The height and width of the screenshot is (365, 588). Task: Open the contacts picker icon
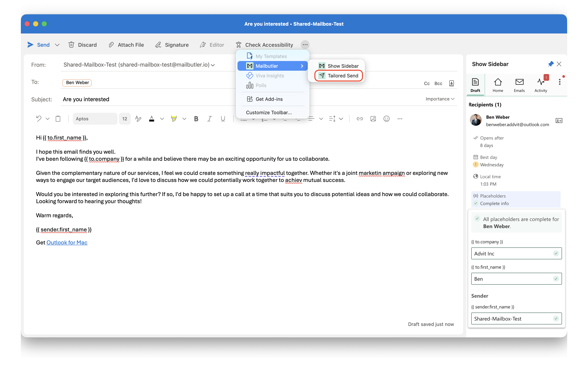pyautogui.click(x=451, y=83)
